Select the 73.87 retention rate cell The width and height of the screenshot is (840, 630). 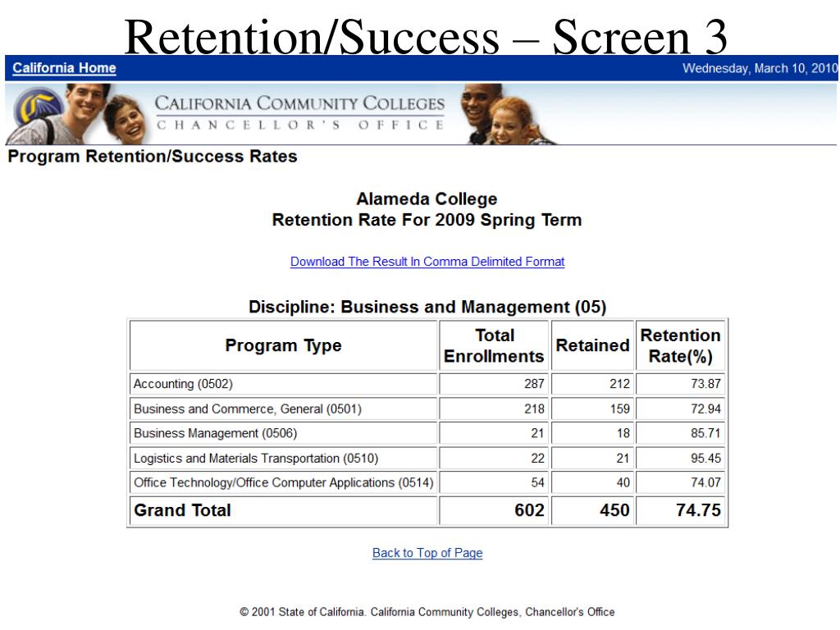(680, 384)
